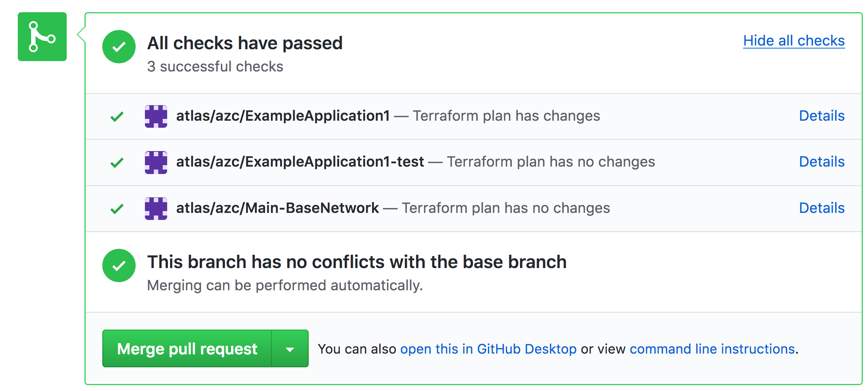Click the atlas/azc/ExampleApplication1-test check name
The height and width of the screenshot is (391, 868).
pos(300,162)
